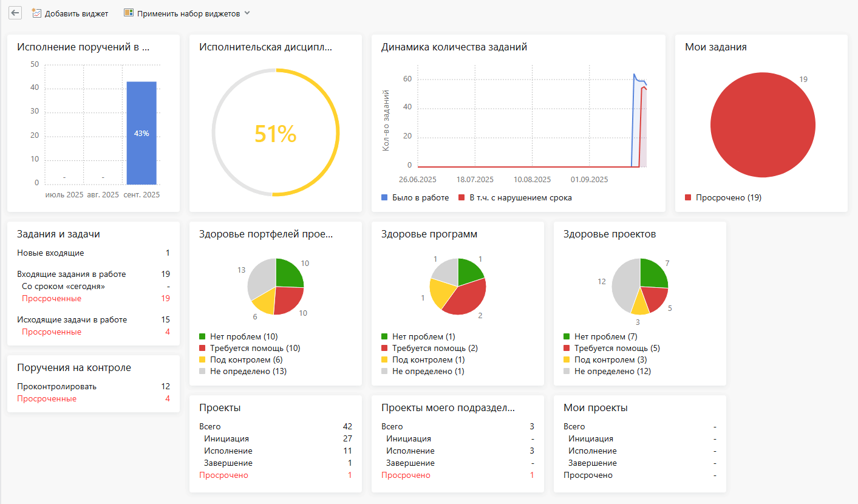Click the blue September 2025 bar
The image size is (858, 504).
pyautogui.click(x=141, y=132)
